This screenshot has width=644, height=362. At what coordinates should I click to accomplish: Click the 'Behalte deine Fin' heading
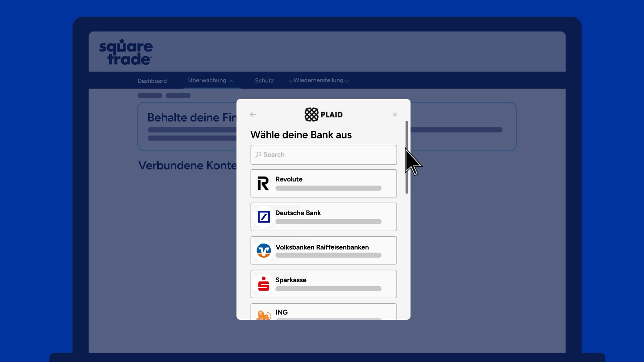[x=192, y=118]
